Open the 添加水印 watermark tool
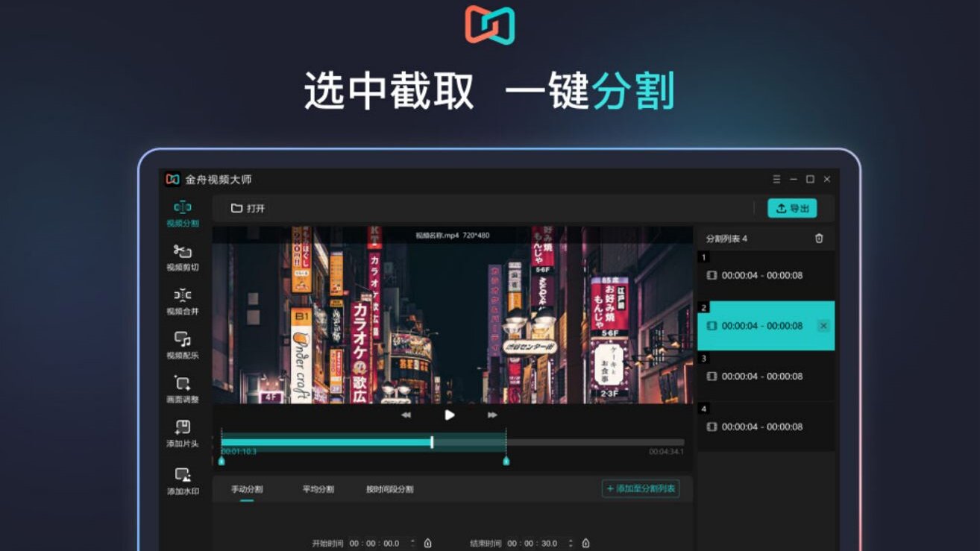This screenshot has height=551, width=980. pos(183,478)
